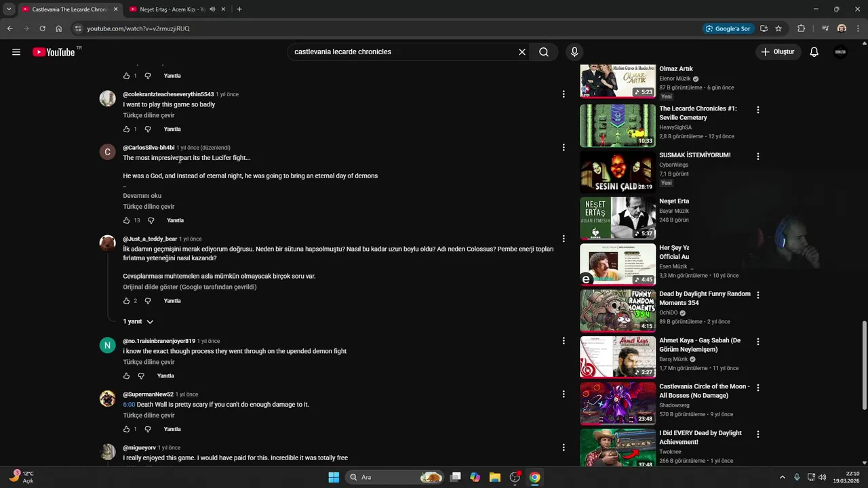
Task: Translate @no.1raisinbranenjoyer819 comment to Turkish
Action: tap(149, 362)
